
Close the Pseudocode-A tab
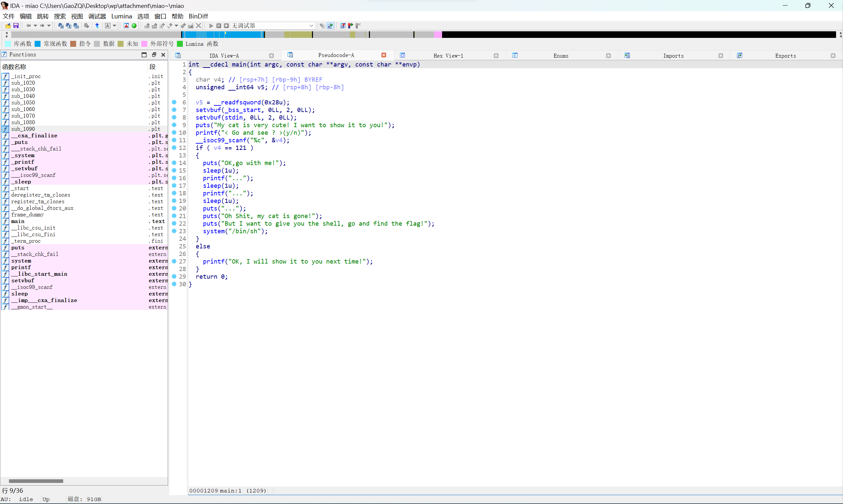tap(384, 55)
